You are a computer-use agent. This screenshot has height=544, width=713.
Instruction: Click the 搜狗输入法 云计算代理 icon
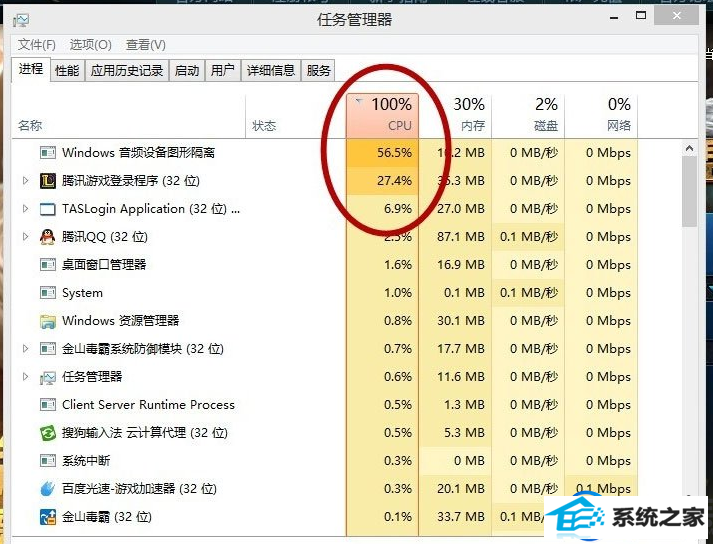point(48,433)
